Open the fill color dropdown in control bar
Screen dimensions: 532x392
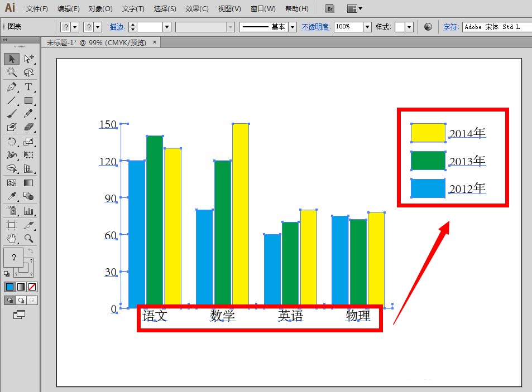75,27
